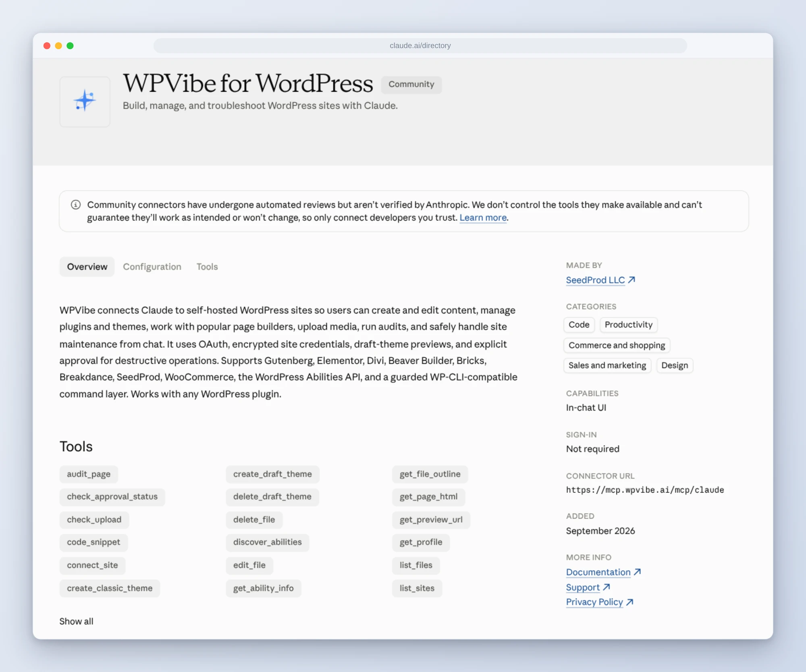
Task: Open the SeedProd LLC link
Action: [595, 280]
